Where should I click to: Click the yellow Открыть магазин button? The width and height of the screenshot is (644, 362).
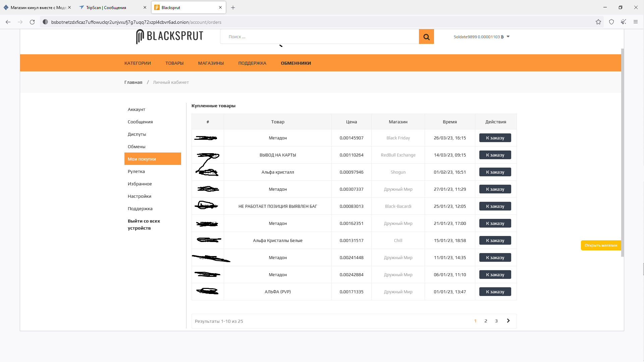[601, 245]
